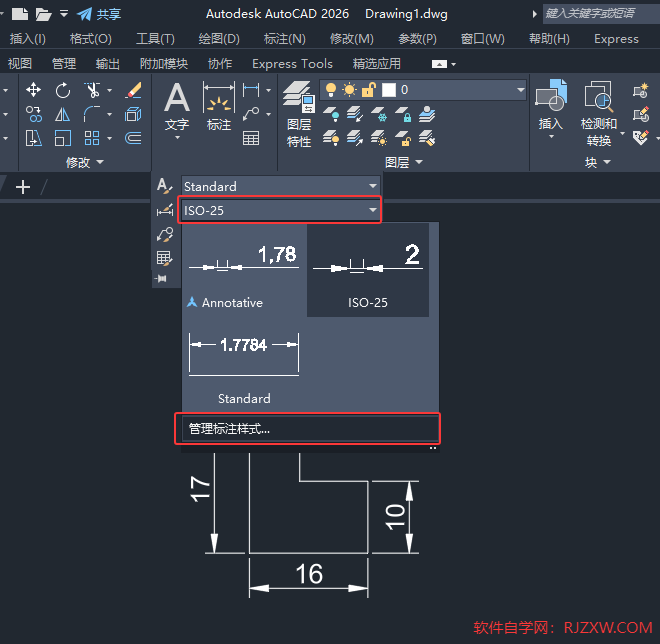This screenshot has height=644, width=660.
Task: Open the ribbon minimize options arrow
Action: [453, 64]
